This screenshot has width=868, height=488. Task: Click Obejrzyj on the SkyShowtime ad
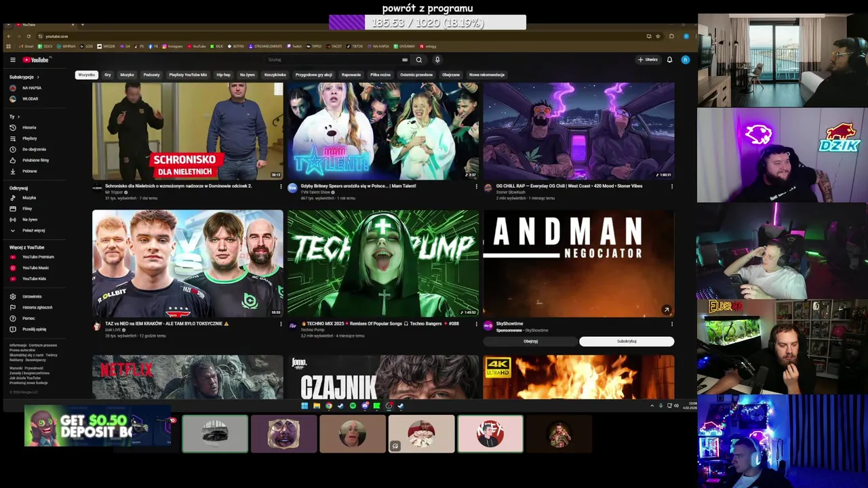(530, 341)
